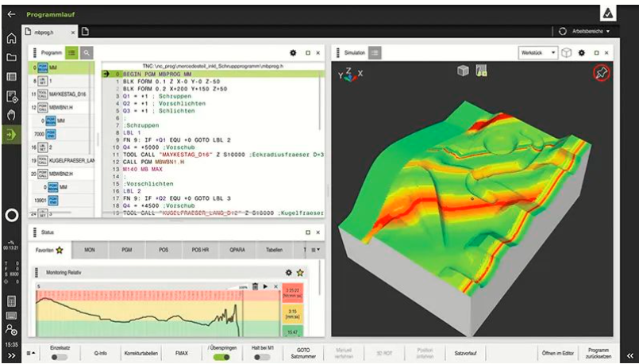Click the GOTO Satznummer button

tap(303, 353)
